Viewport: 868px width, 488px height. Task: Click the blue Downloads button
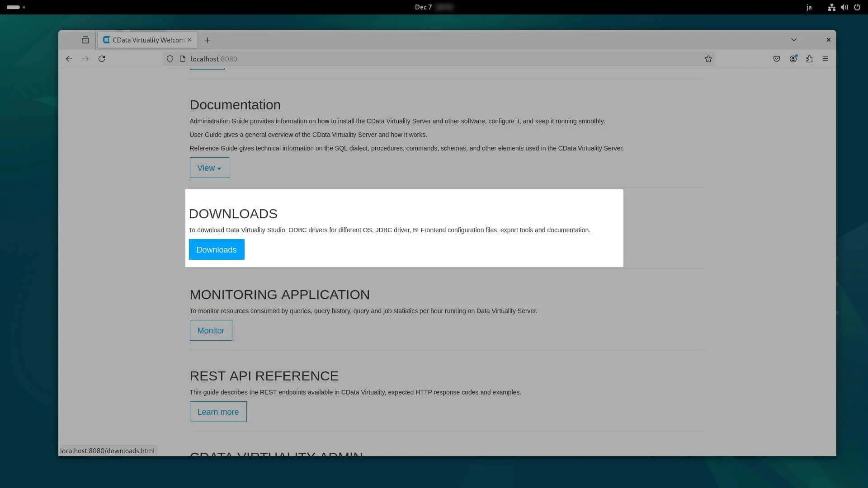coord(217,249)
